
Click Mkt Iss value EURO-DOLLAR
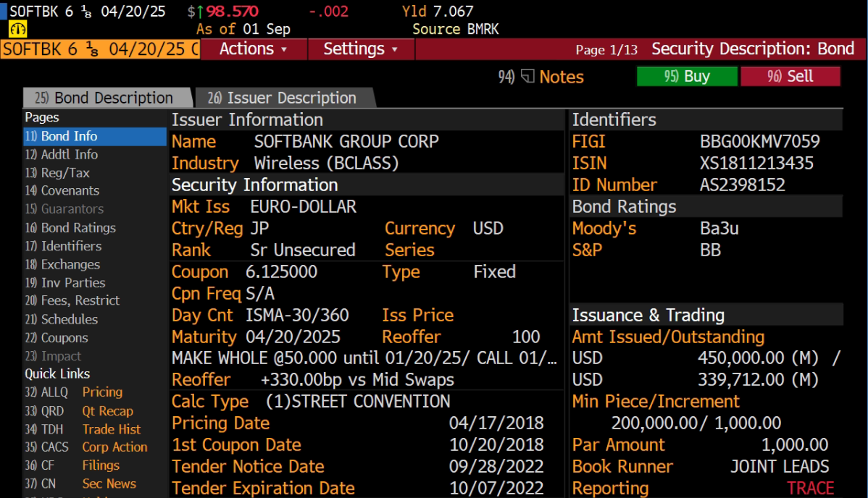[x=304, y=206]
